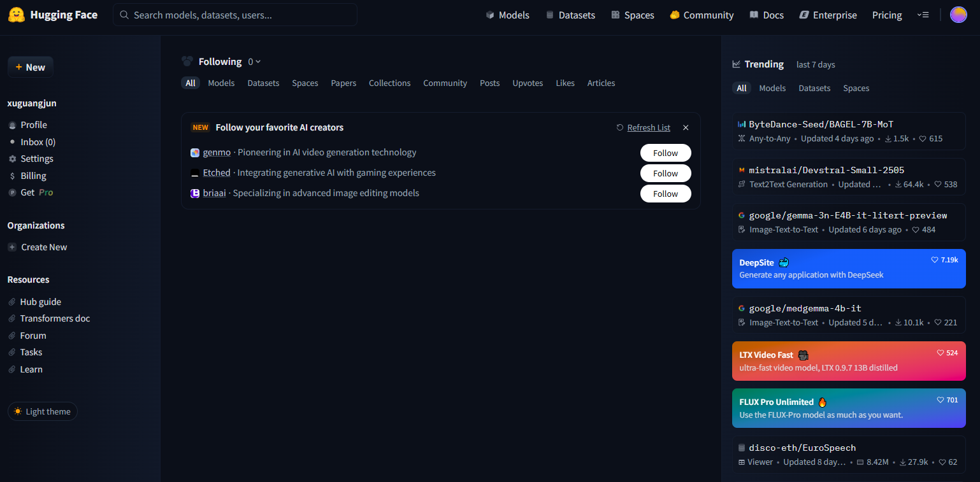Click the Get Pro badge icon
The image size is (980, 482).
[x=12, y=192]
